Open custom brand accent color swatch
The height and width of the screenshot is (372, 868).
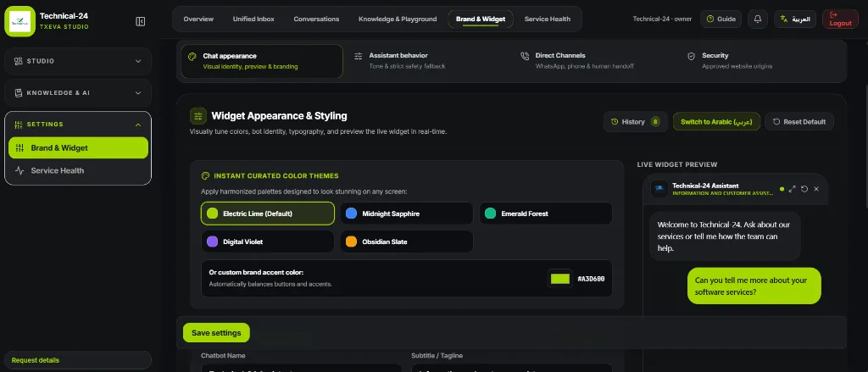coord(560,279)
